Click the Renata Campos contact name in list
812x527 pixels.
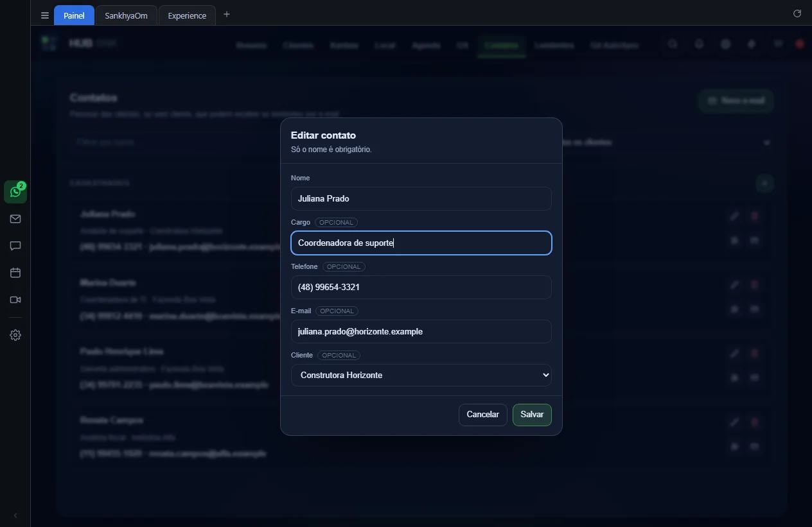point(112,420)
